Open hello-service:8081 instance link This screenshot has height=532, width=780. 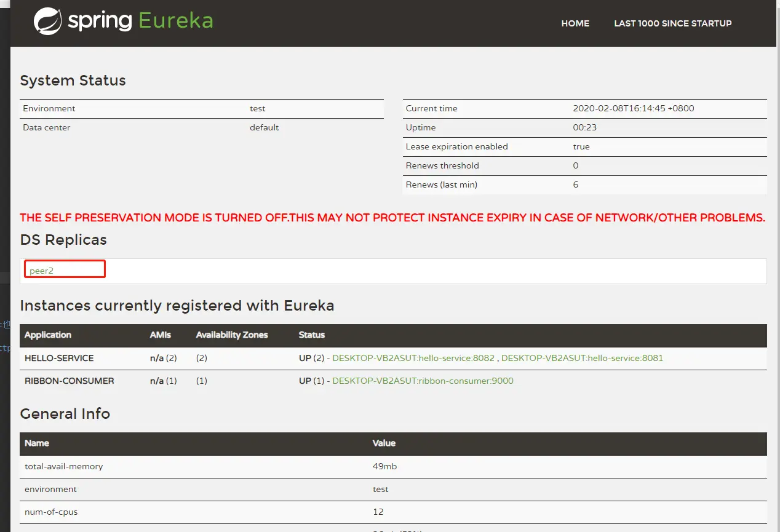click(583, 358)
